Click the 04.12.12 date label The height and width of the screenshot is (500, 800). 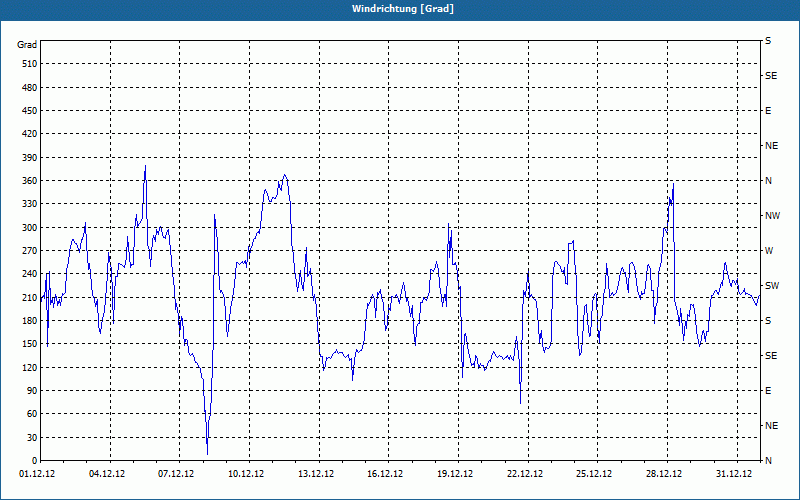107,474
